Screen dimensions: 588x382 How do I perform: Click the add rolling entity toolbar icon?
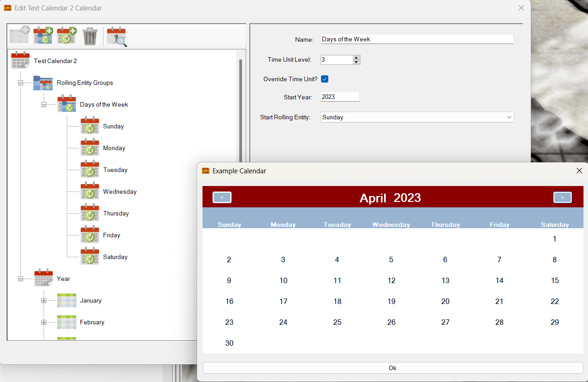[x=67, y=36]
